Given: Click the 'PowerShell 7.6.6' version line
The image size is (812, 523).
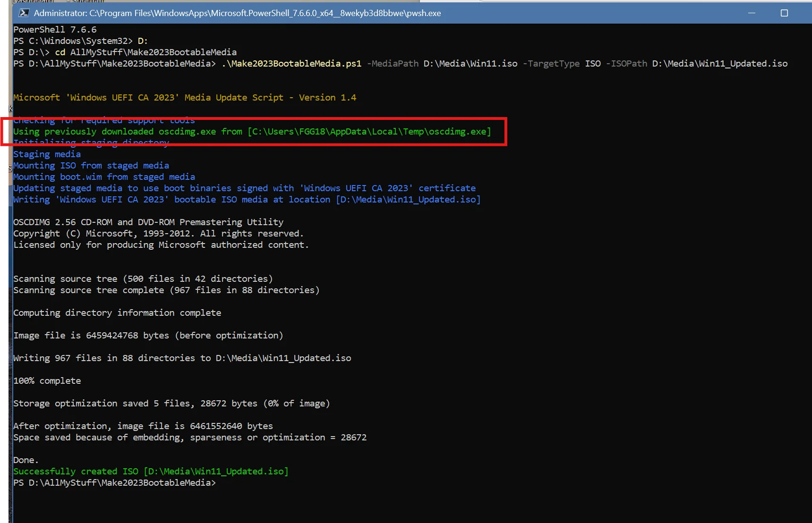Looking at the screenshot, I should (x=55, y=30).
